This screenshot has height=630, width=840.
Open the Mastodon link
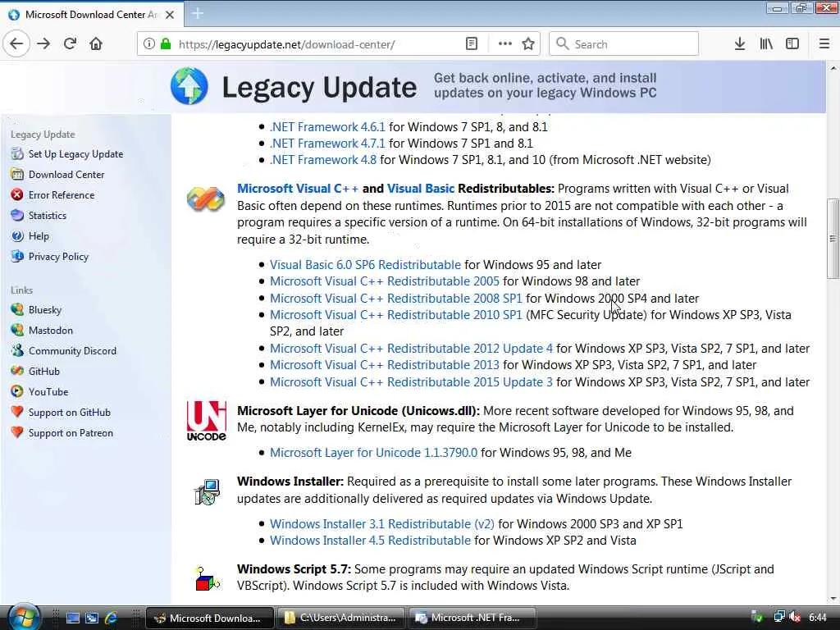pyautogui.click(x=51, y=330)
